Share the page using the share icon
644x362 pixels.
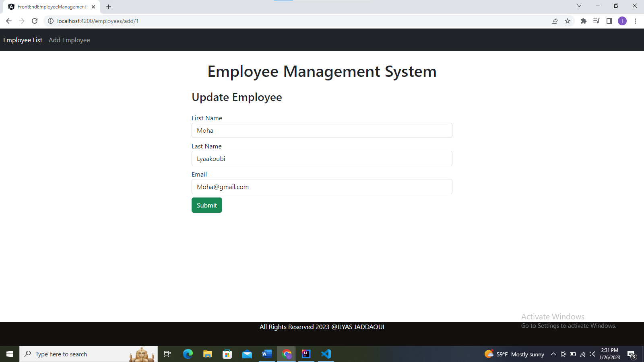click(555, 21)
